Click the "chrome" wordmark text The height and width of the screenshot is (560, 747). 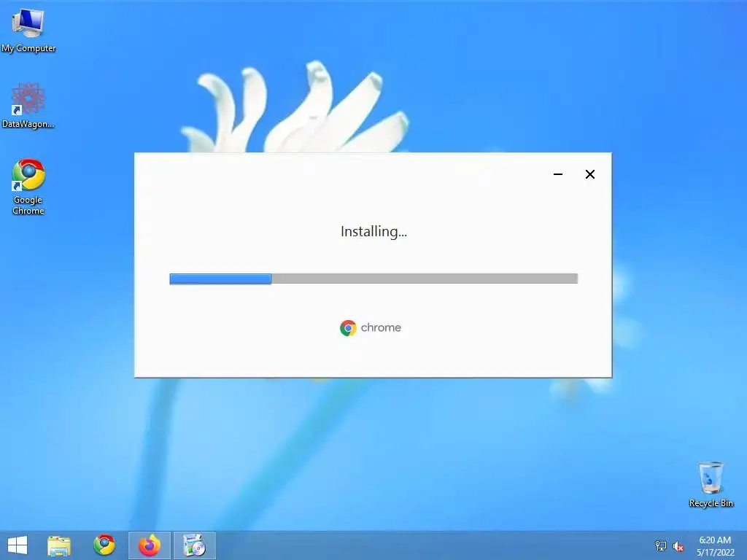(381, 327)
